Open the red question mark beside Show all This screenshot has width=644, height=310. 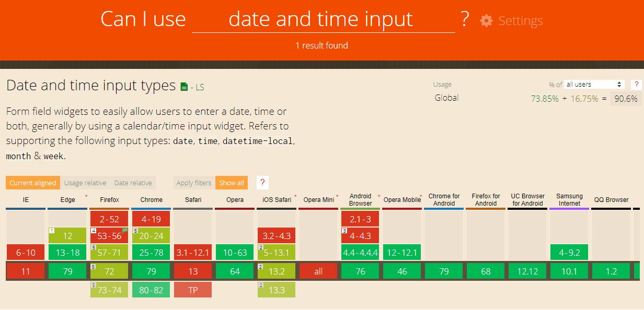click(x=262, y=183)
